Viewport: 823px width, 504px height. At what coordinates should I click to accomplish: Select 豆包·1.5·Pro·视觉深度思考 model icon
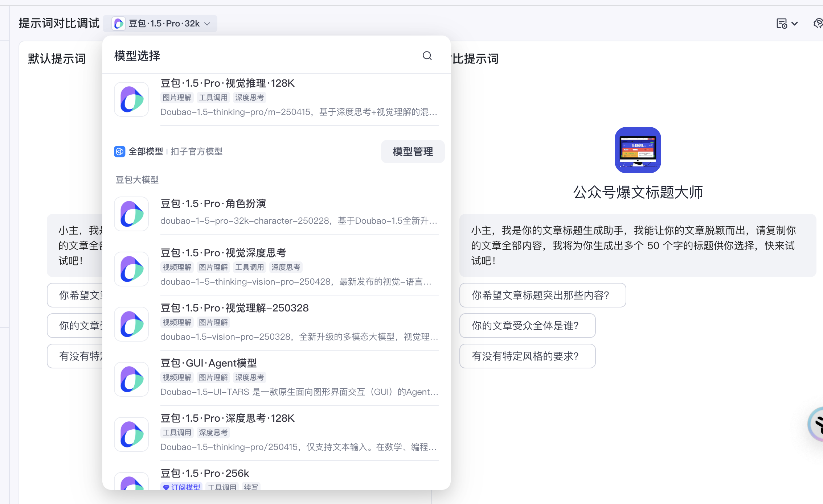[131, 269]
